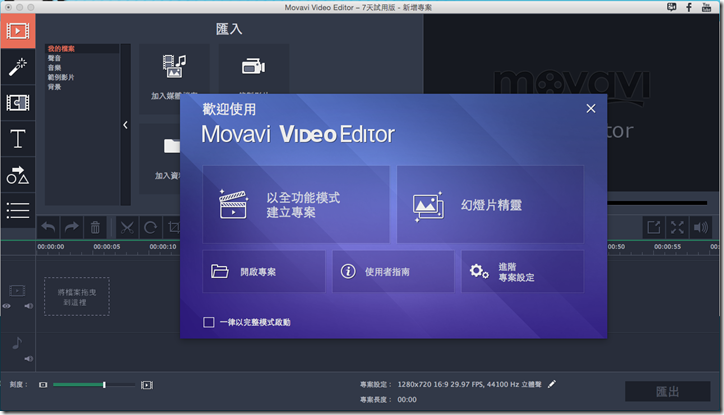Choose 幻燈片精靈 slideshow wizard
The image size is (724, 415).
coord(490,204)
